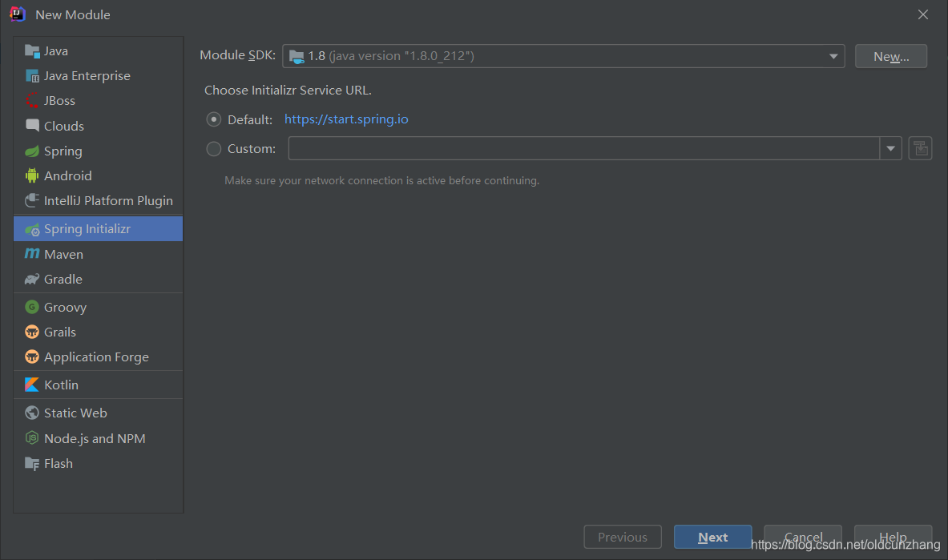The image size is (948, 560).
Task: Click the Application Forge icon
Action: [32, 357]
